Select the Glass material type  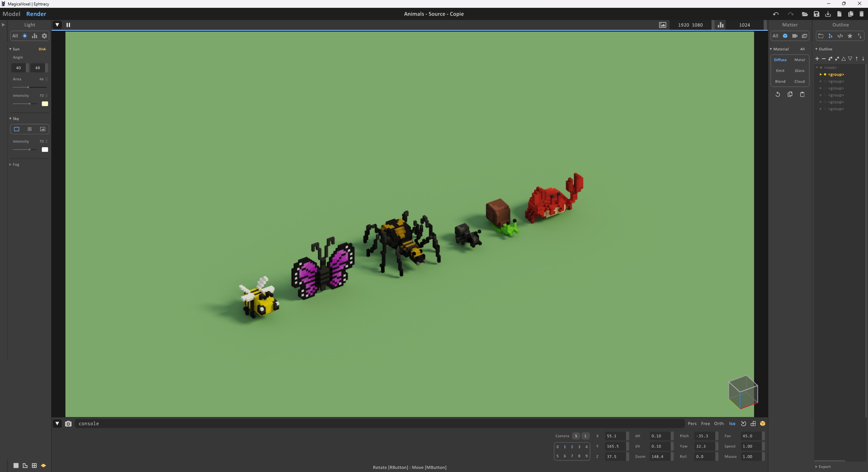point(800,71)
